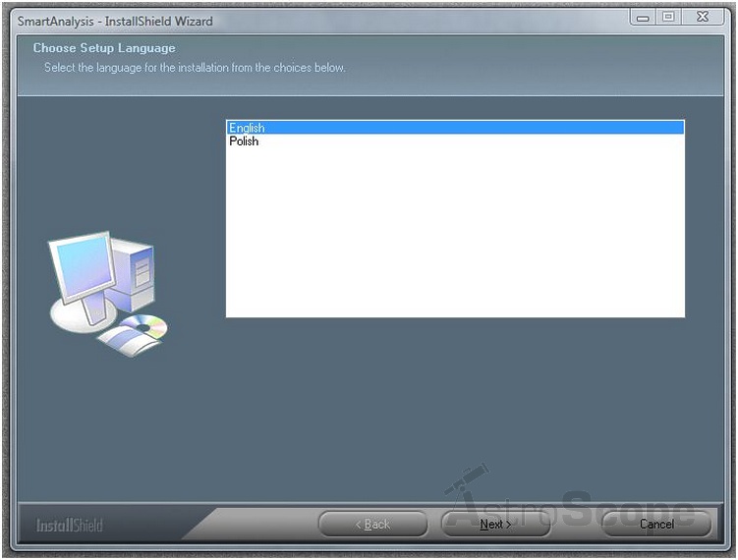
Task: Select English in the language list
Action: point(247,128)
